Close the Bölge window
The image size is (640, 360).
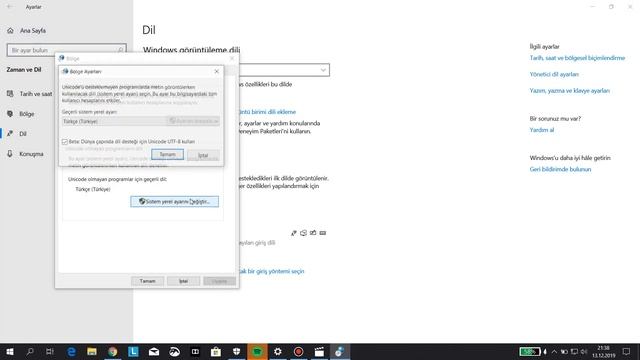pos(232,58)
